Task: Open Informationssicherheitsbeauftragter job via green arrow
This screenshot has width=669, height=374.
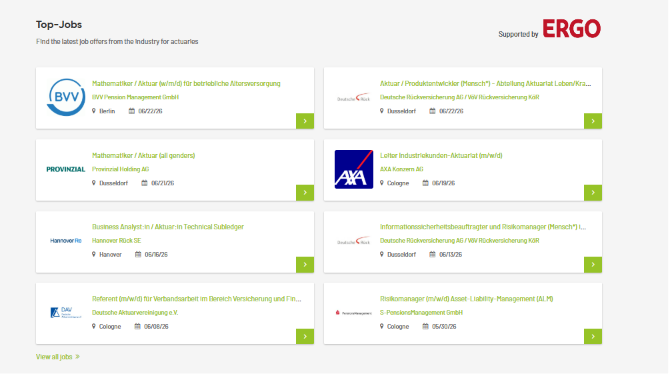Action: [593, 265]
